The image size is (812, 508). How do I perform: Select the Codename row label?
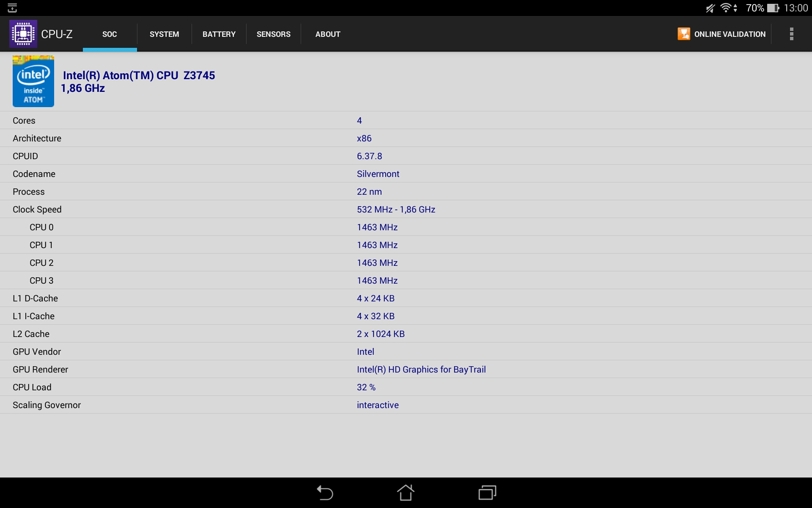[34, 174]
